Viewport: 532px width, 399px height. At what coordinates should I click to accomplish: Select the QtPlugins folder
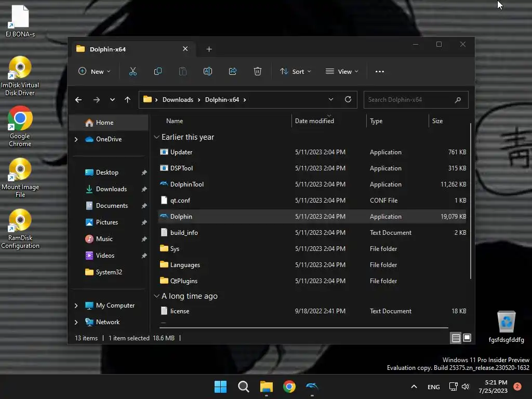coord(312,281)
